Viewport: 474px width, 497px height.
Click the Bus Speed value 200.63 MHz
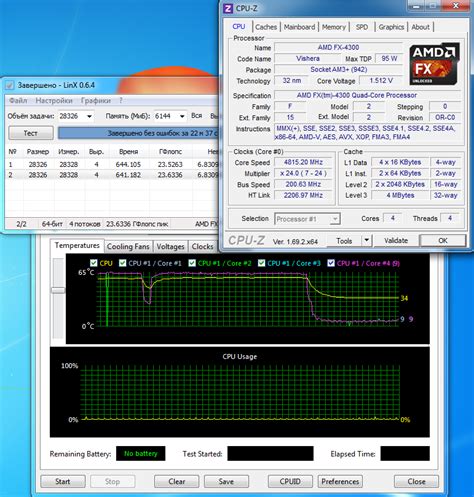coord(303,184)
